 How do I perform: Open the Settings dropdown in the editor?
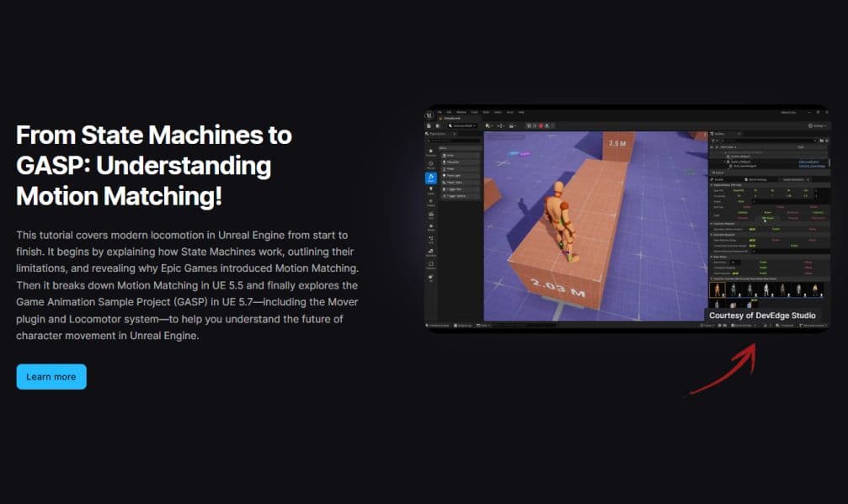coord(817,126)
